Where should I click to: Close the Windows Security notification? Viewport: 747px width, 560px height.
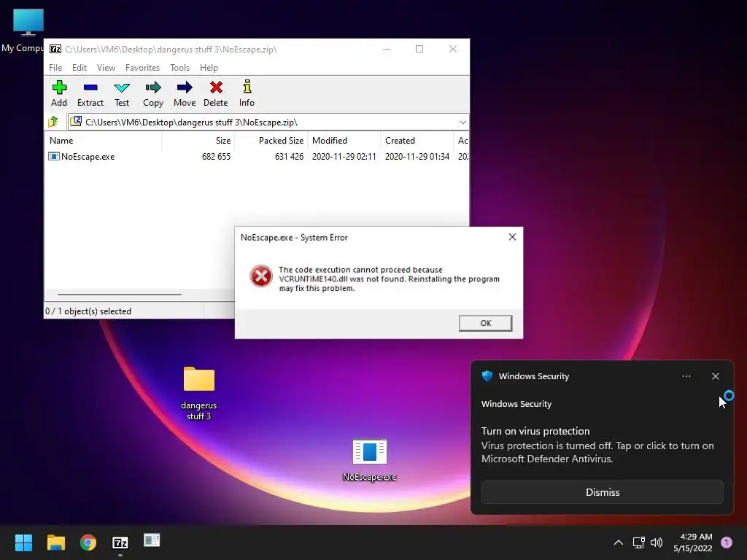[715, 376]
